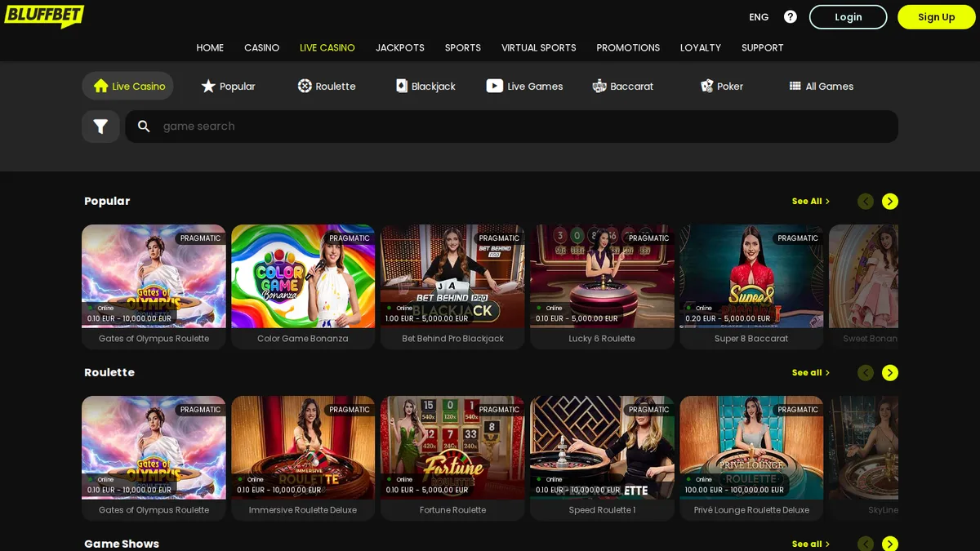Open SUPPORT in the main menu
The height and width of the screenshot is (551, 980).
click(763, 47)
